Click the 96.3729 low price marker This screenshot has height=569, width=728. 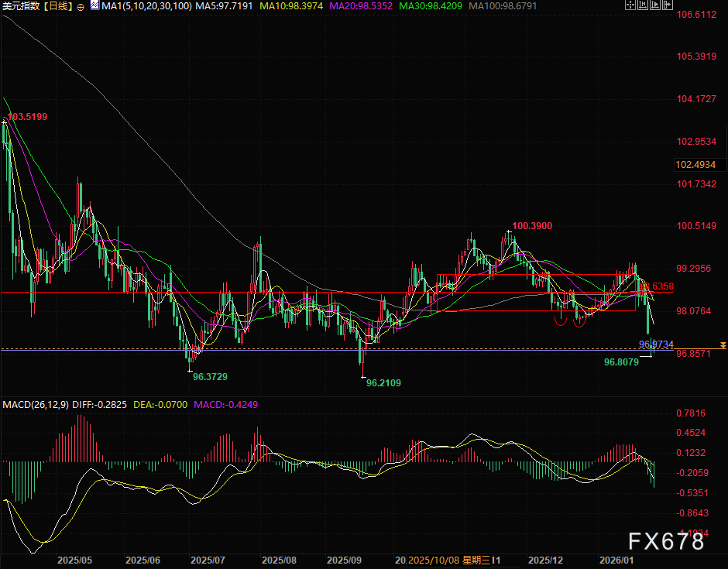click(x=209, y=376)
